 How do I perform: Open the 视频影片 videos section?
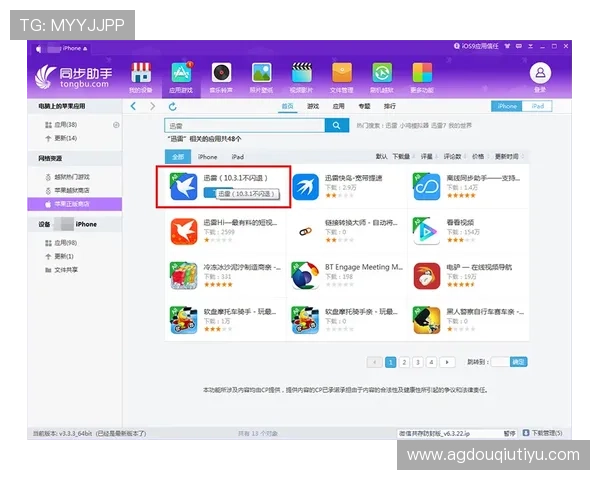click(302, 78)
